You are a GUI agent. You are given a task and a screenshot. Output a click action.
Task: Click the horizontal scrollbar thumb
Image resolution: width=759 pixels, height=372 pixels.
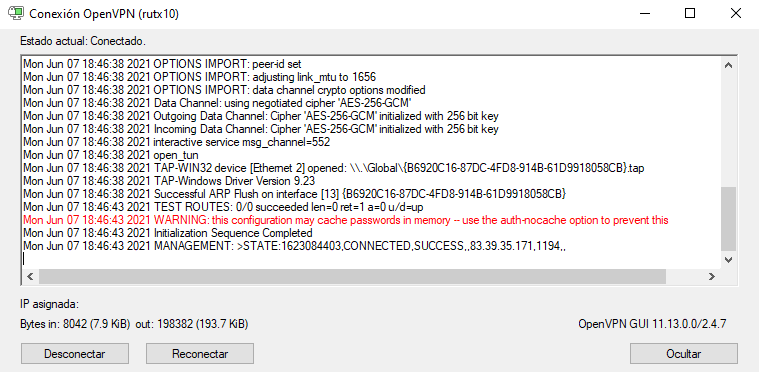(352, 277)
